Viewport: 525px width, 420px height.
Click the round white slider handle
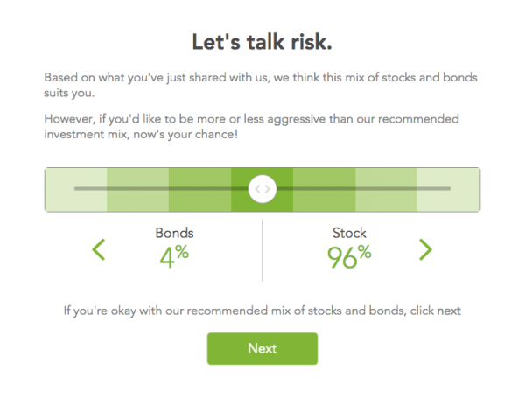point(262,189)
